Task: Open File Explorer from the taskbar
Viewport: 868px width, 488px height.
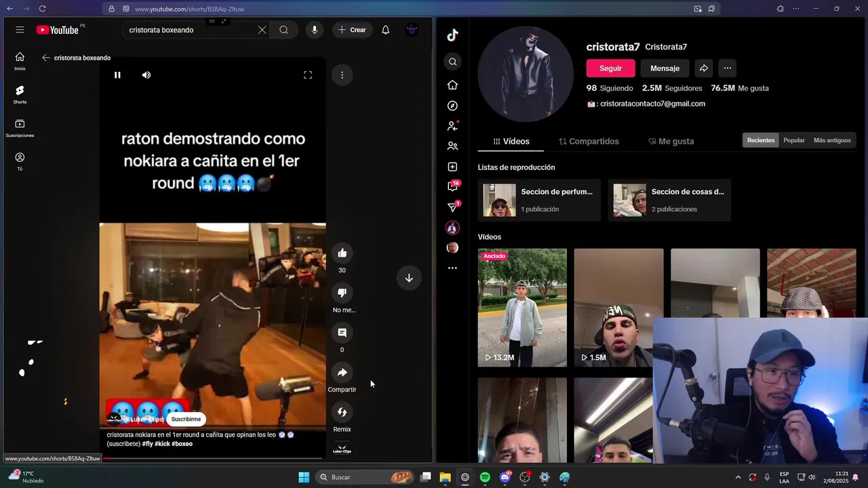Action: pyautogui.click(x=445, y=477)
